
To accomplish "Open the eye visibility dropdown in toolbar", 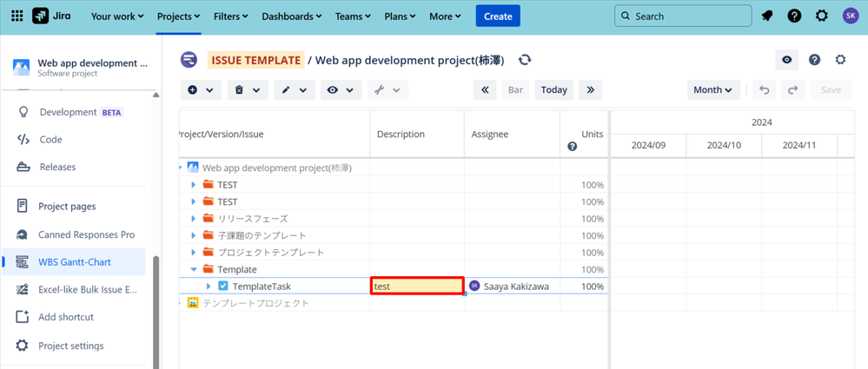I will [x=340, y=90].
